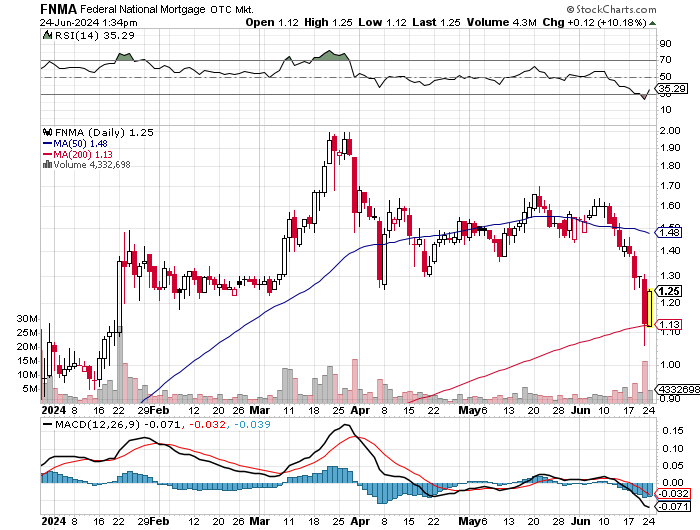Screen dimensions: 700x530
Task: Click Mar on the price chart date axis
Action: click(x=259, y=410)
